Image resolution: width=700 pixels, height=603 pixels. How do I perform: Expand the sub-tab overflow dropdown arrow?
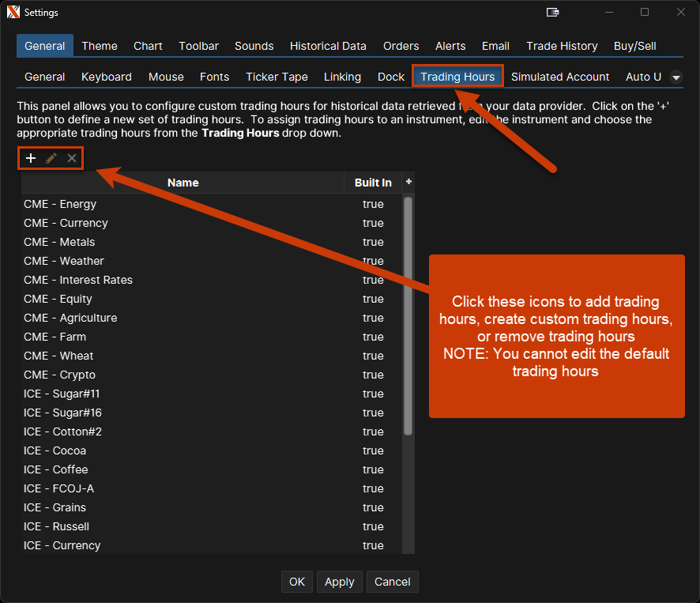[676, 77]
